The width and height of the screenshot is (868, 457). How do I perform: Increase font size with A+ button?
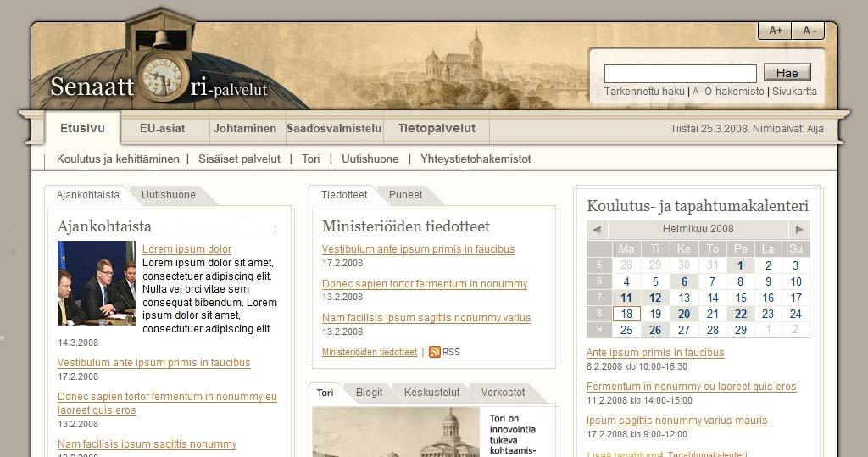tap(775, 31)
